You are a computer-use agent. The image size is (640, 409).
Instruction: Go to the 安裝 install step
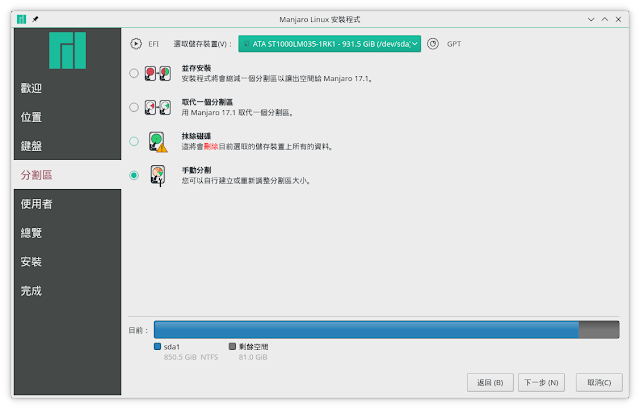pyautogui.click(x=67, y=262)
